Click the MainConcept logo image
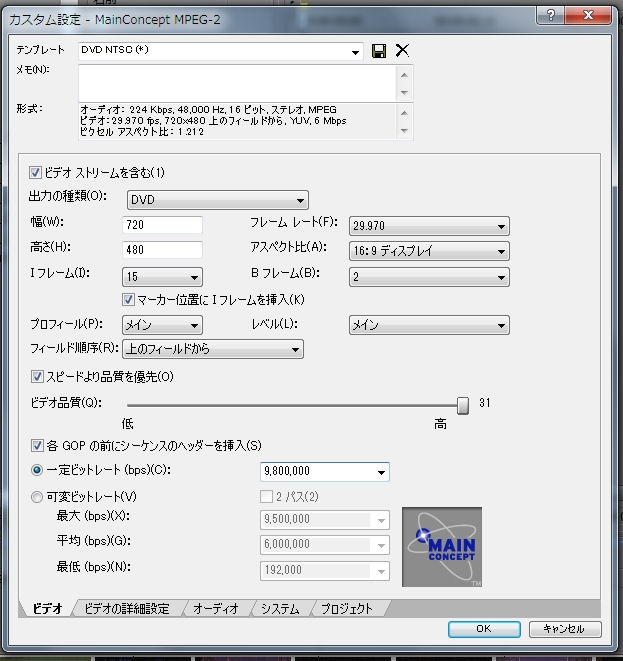Viewport: 623px width, 661px height. (442, 547)
